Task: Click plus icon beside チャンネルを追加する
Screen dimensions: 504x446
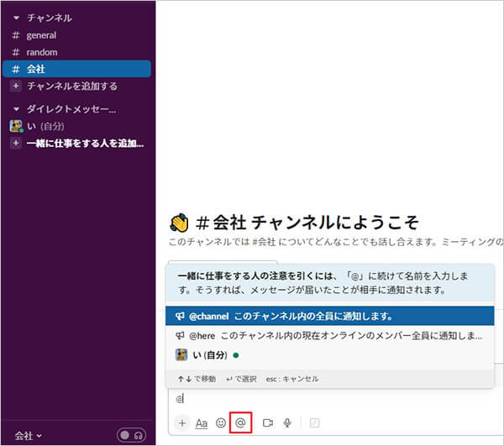Action: (15, 86)
